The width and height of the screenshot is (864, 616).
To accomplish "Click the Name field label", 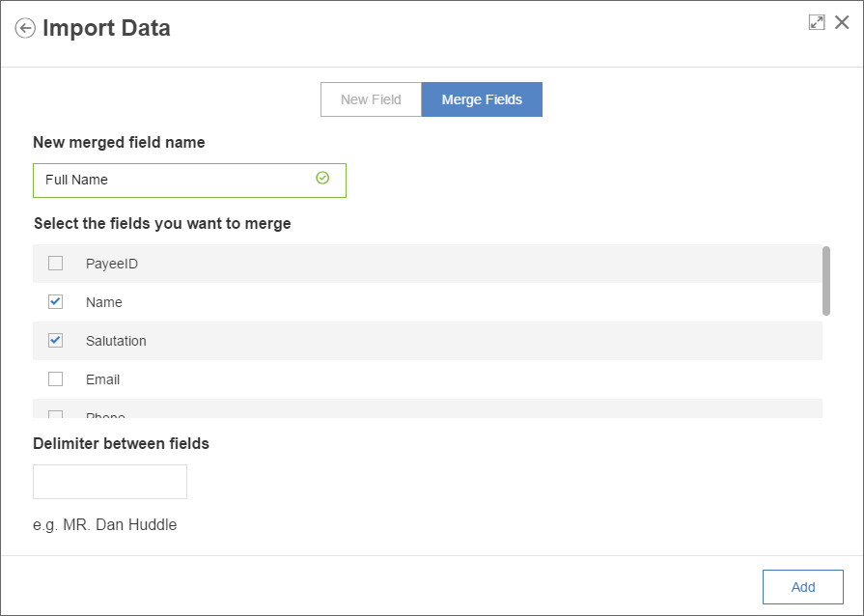I will pyautogui.click(x=104, y=302).
